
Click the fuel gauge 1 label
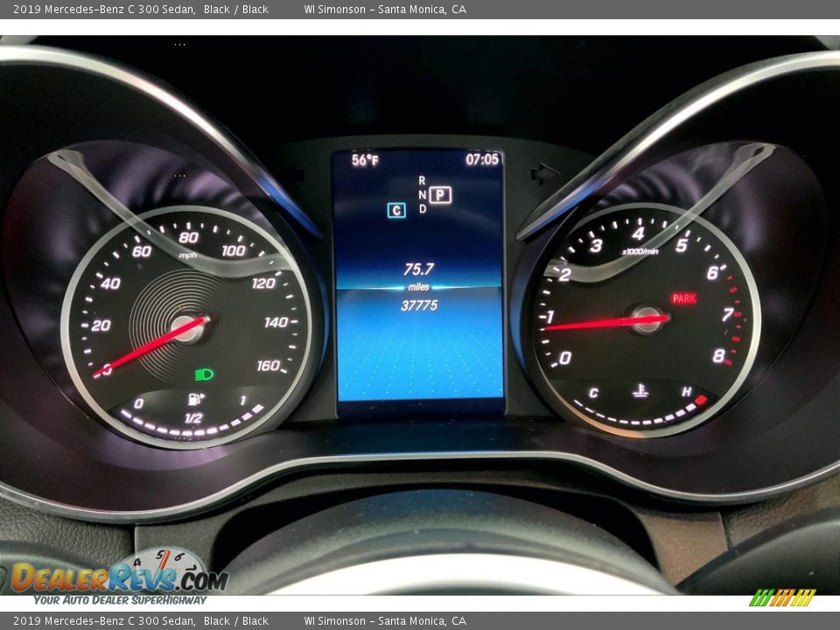[x=242, y=400]
